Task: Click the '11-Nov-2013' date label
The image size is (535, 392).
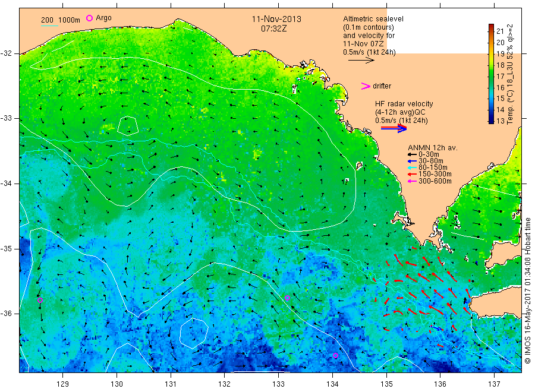Action: point(276,19)
